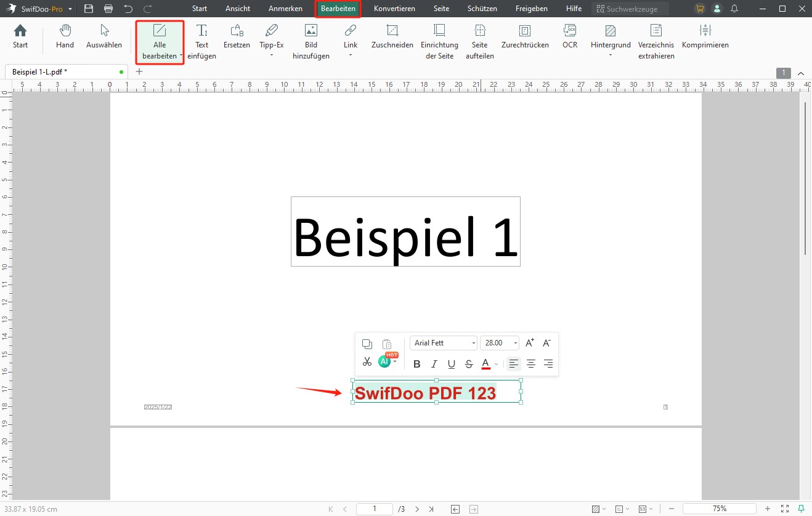Open the Seite menu tab
Screen dimensions: 812x516
[442, 9]
